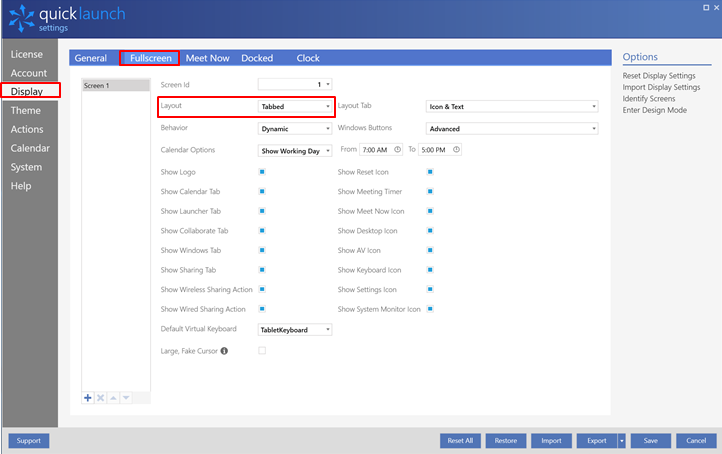Click Identify Screens link
Viewport: 722px width, 454px height.
pyautogui.click(x=649, y=99)
